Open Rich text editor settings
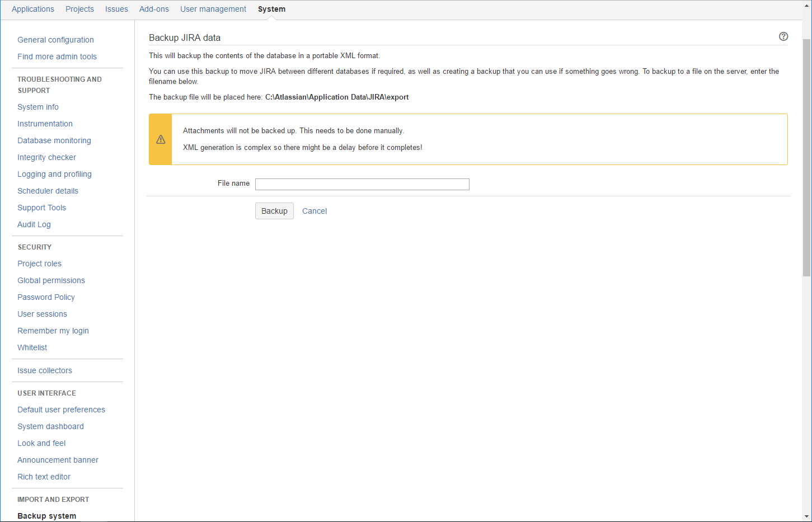 (44, 477)
